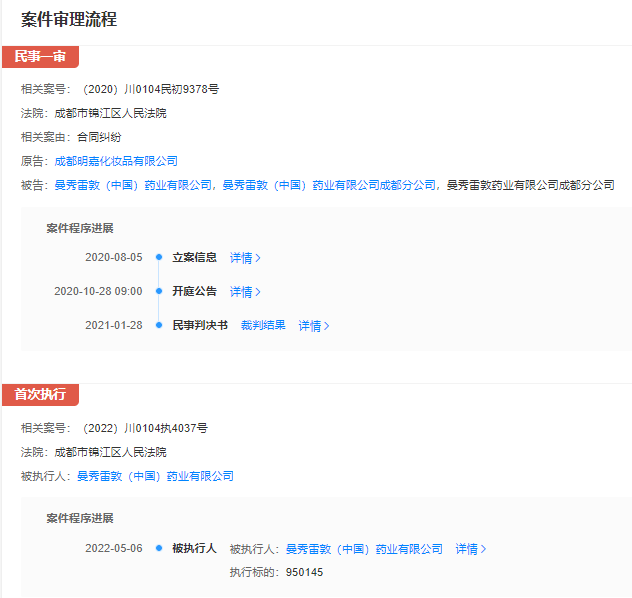Click 裁判结果 link for 民事判决书
Image resolution: width=632 pixels, height=598 pixels.
[263, 325]
